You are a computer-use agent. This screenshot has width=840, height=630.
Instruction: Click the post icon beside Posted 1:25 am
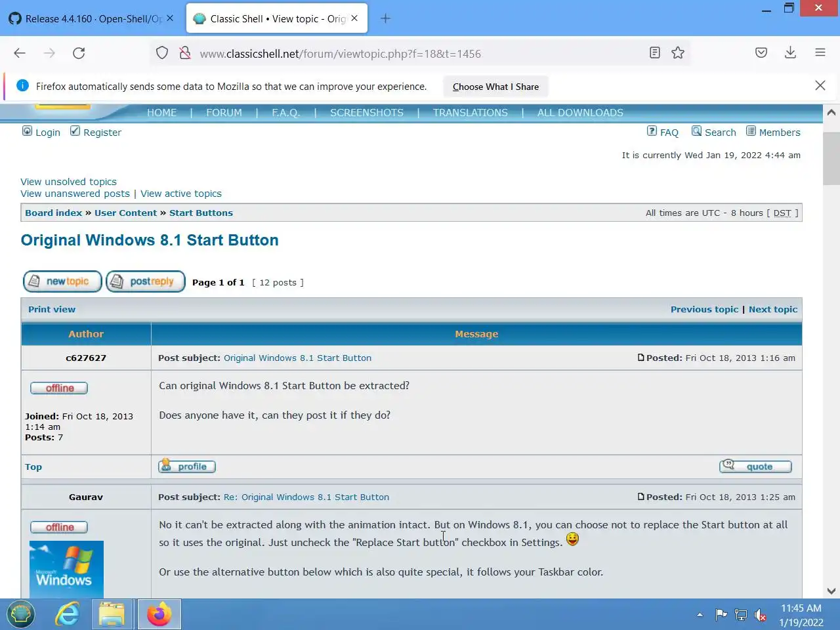click(641, 497)
